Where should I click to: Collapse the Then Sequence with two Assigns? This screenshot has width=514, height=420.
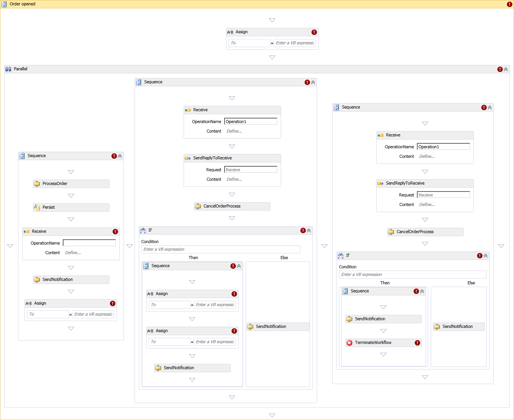pos(239,266)
